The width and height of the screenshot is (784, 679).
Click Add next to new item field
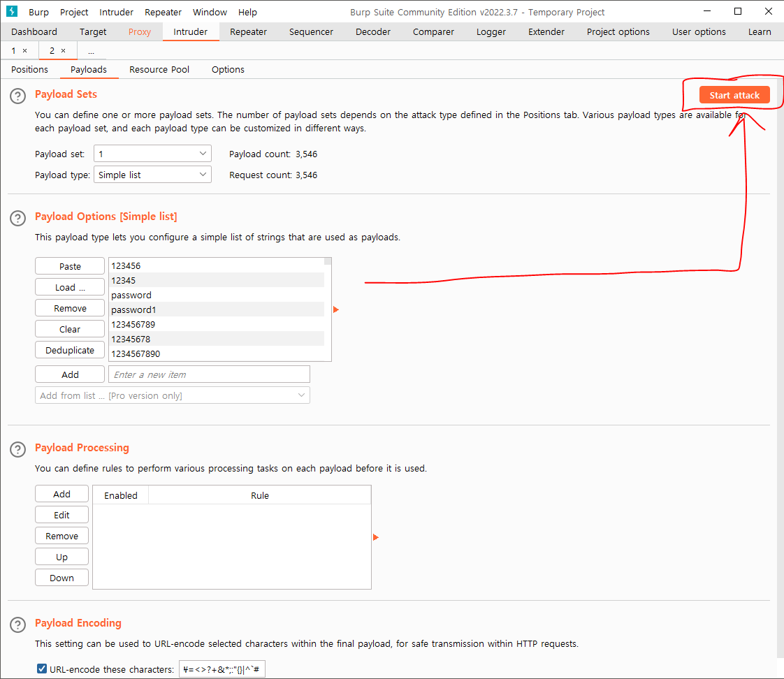click(70, 374)
